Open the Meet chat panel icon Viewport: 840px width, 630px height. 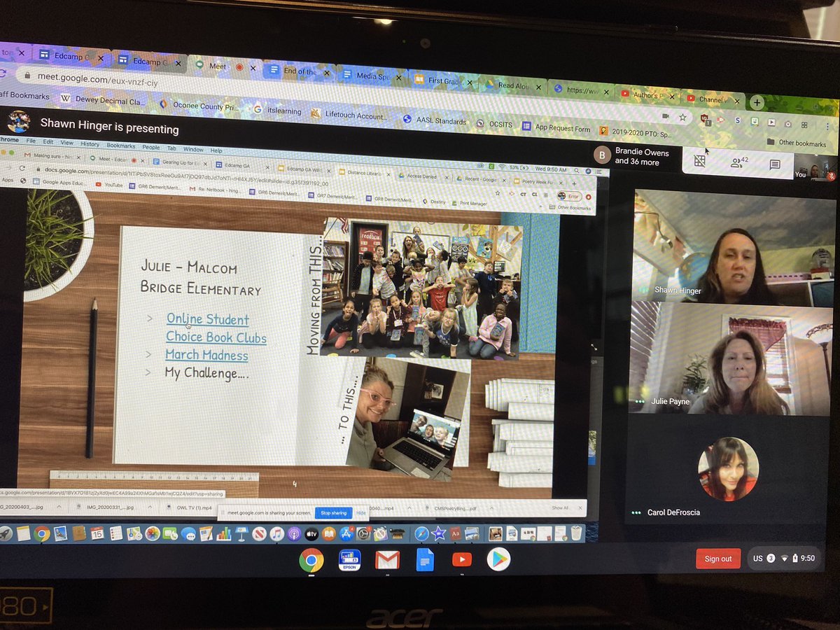coord(774,164)
